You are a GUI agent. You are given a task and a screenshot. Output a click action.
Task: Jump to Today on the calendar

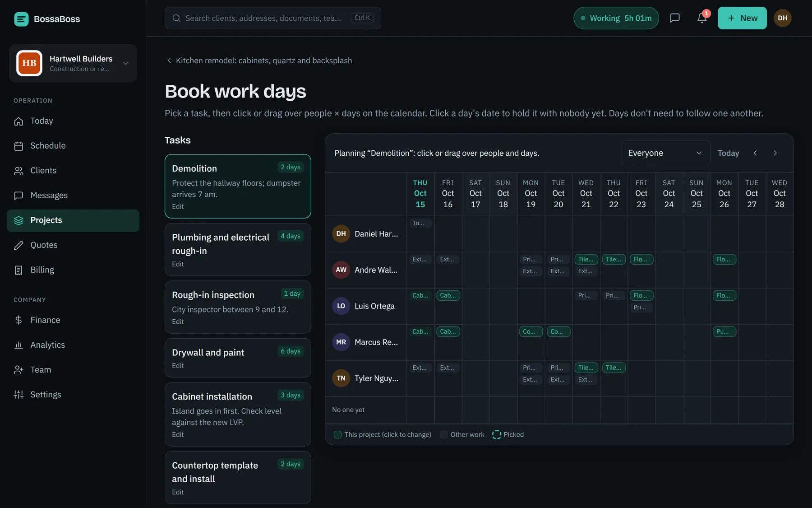click(728, 153)
